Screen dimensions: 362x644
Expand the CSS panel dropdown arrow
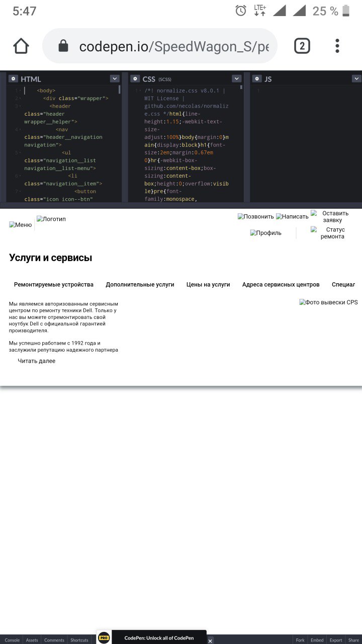pos(237,78)
